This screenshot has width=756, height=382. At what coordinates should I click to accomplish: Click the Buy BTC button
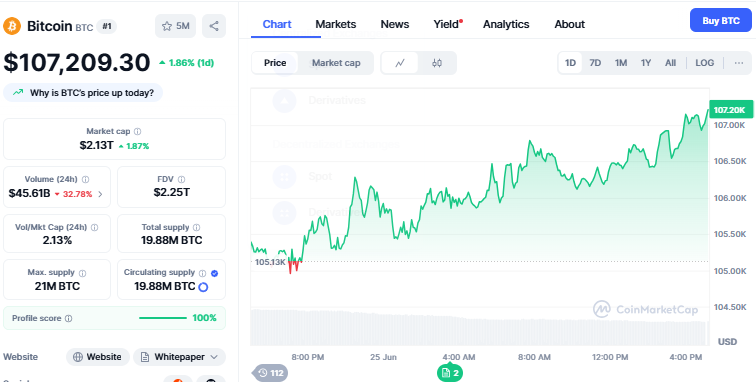tap(721, 21)
